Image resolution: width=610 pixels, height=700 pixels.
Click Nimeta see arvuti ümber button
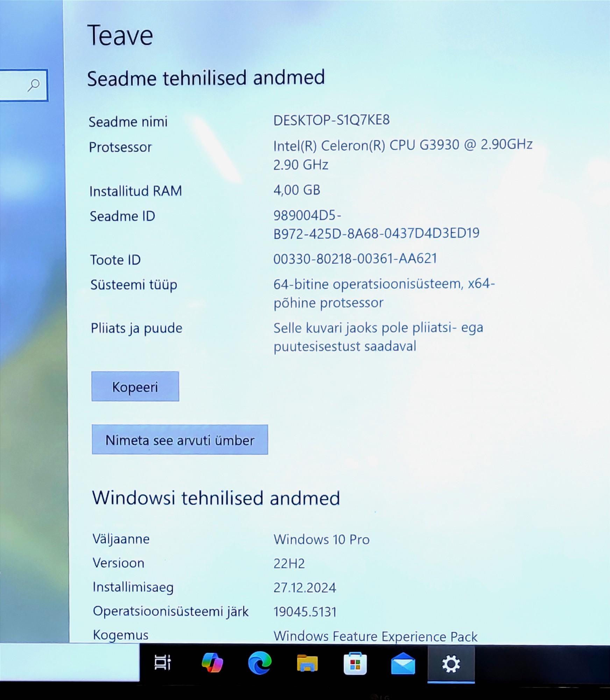pos(180,440)
